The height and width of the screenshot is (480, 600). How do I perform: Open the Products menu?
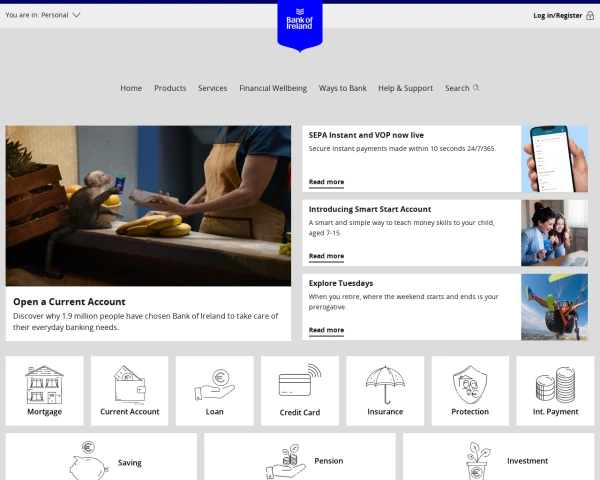[170, 88]
